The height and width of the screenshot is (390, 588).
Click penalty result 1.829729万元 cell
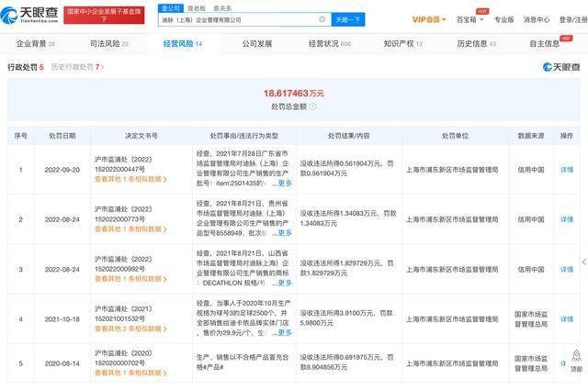tap(347, 268)
